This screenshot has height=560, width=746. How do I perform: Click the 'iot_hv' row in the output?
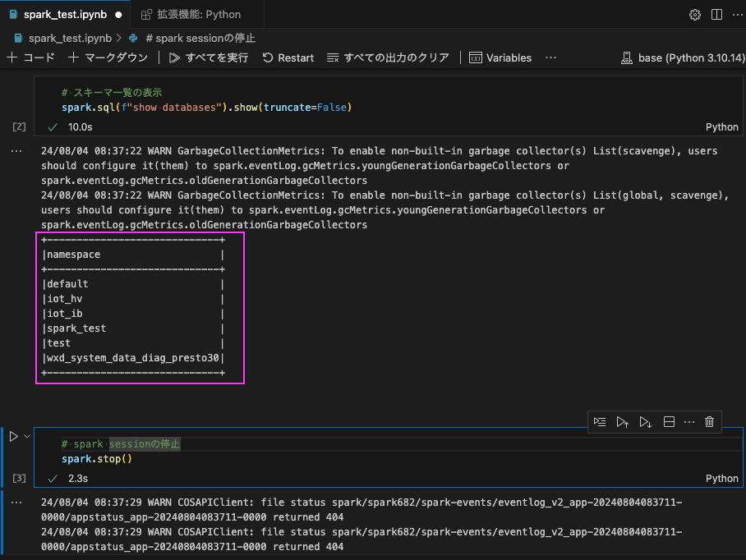(64, 299)
